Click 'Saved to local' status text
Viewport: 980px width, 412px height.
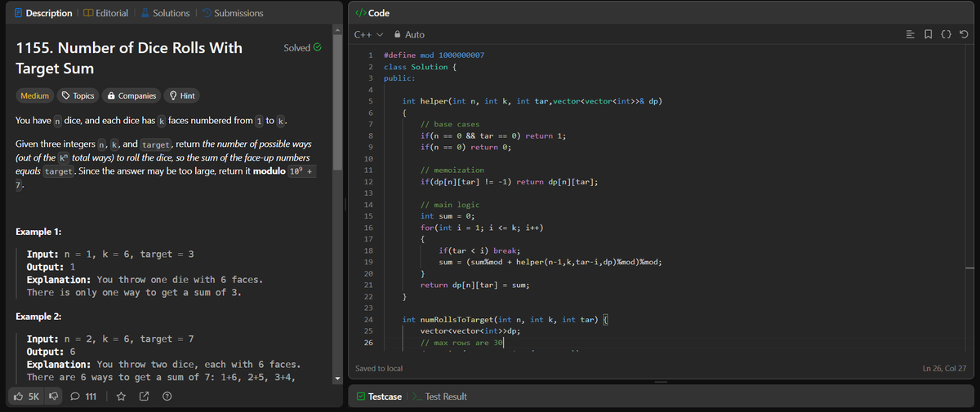point(379,369)
